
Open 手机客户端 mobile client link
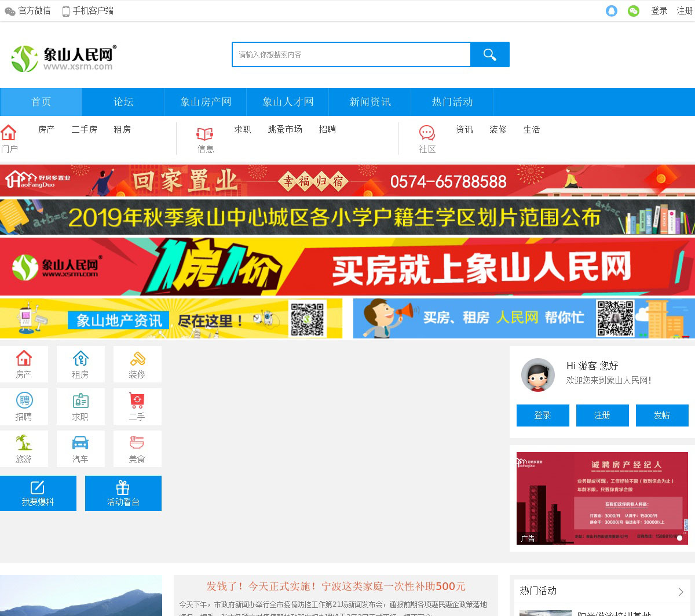(88, 11)
